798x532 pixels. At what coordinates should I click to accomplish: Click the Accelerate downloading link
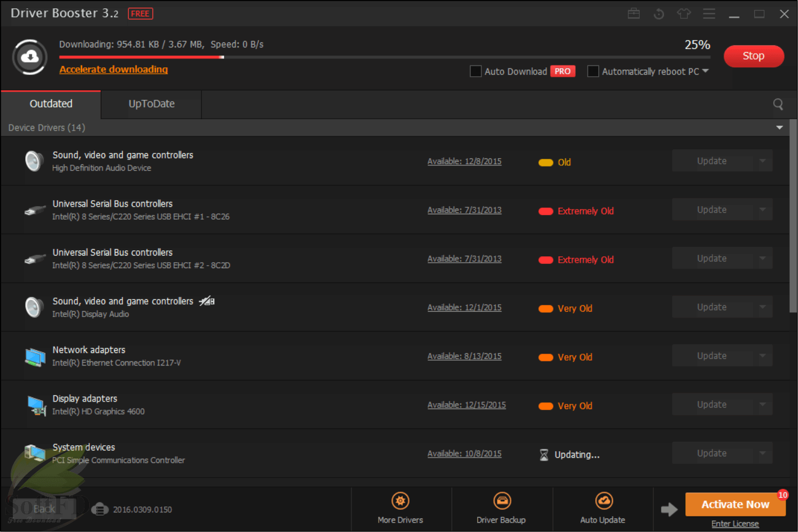click(113, 69)
